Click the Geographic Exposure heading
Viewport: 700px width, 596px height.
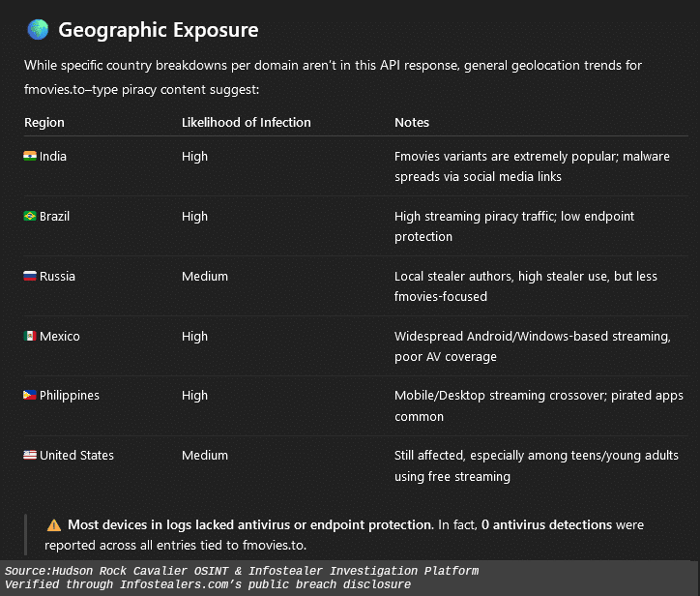[159, 30]
